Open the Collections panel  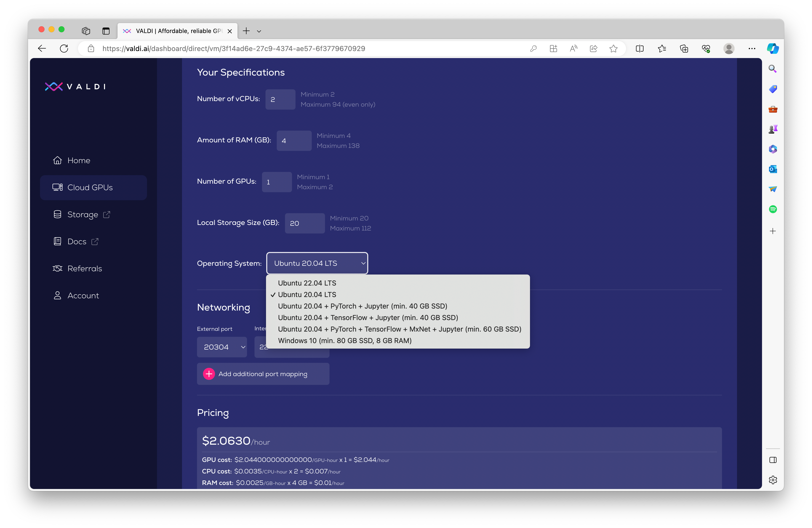(684, 49)
